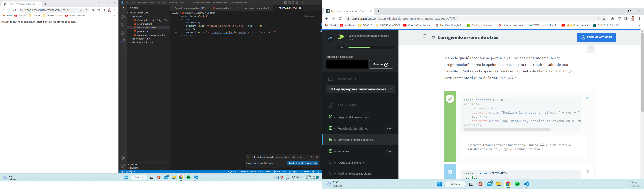Go to PRÓXIMA ACTIVIDAD

tap(596, 37)
